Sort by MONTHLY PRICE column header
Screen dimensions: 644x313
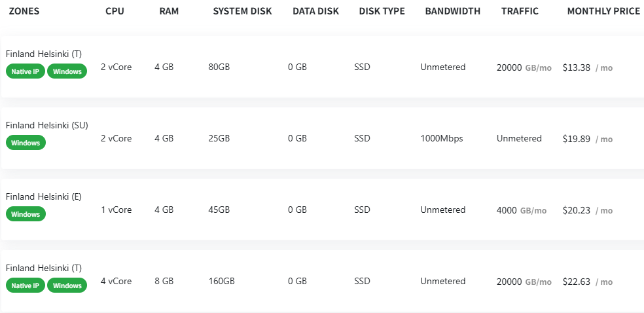coord(603,11)
